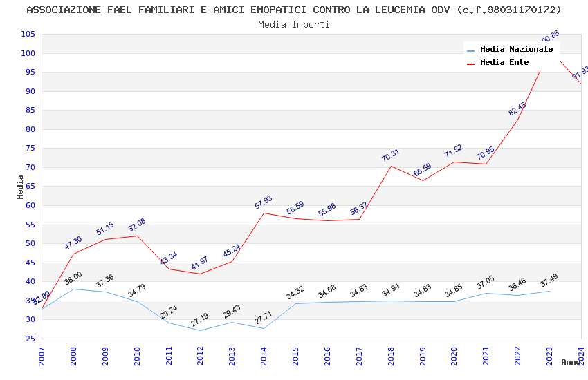Click the blue Media Nazionale legend swatch

pyautogui.click(x=470, y=50)
